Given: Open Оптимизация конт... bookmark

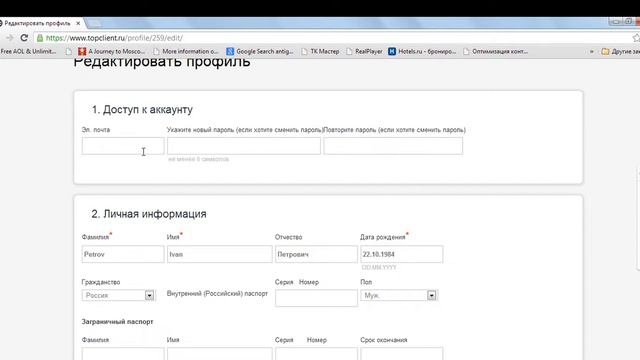Looking at the screenshot, I should (x=496, y=51).
